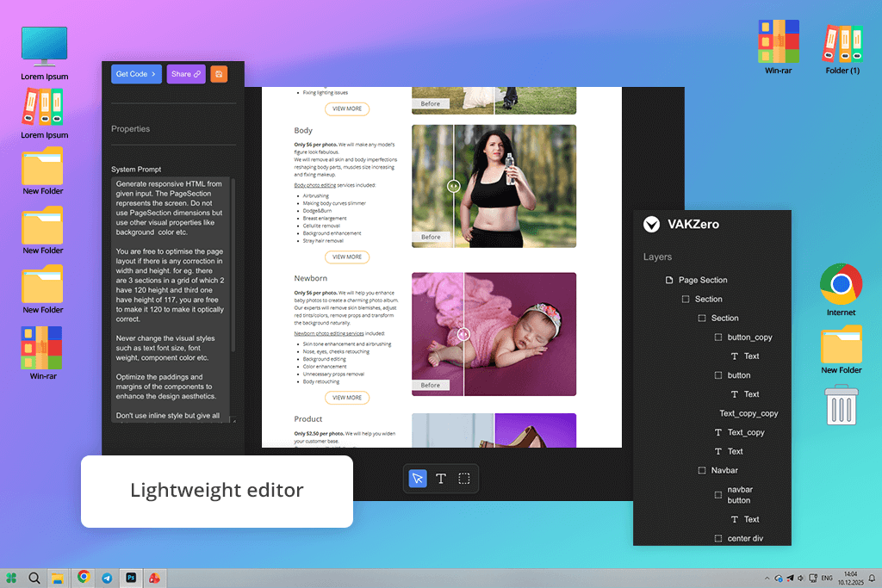Image resolution: width=882 pixels, height=588 pixels.
Task: Select the pointer selection tool
Action: (x=418, y=479)
